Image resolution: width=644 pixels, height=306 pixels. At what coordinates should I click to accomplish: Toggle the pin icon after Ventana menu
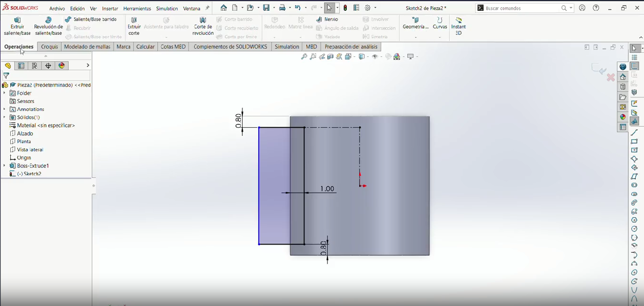207,8
